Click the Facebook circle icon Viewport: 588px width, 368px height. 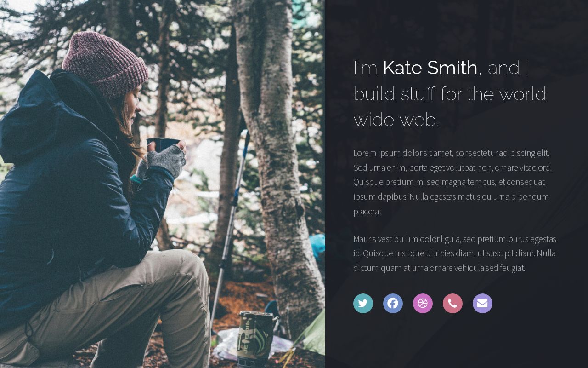tap(393, 303)
